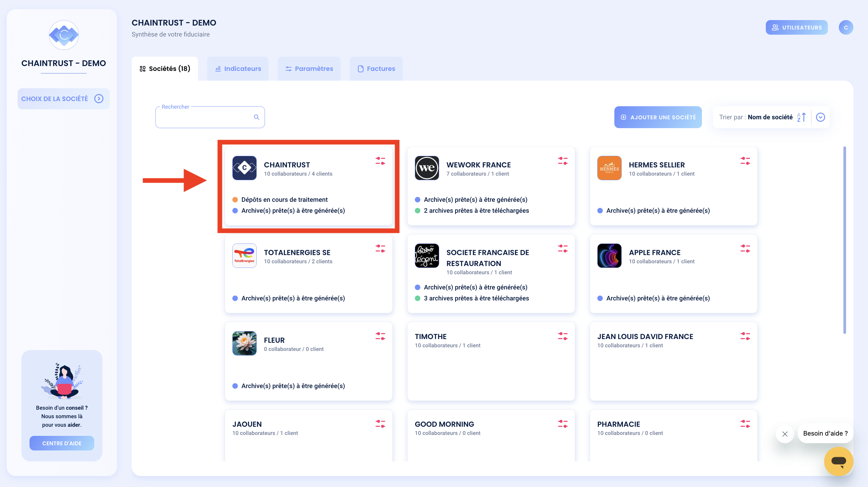The width and height of the screenshot is (868, 487).
Task: Click the user avatar C icon
Action: [845, 27]
